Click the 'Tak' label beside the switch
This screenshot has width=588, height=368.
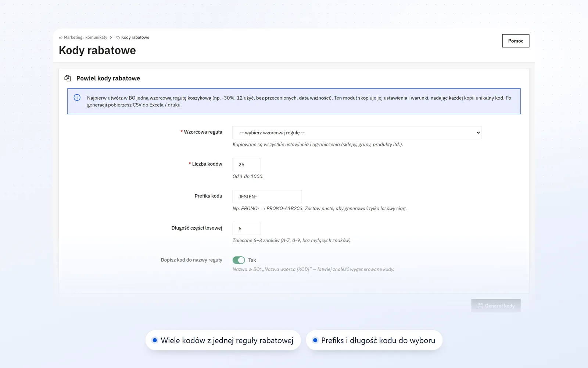(252, 260)
